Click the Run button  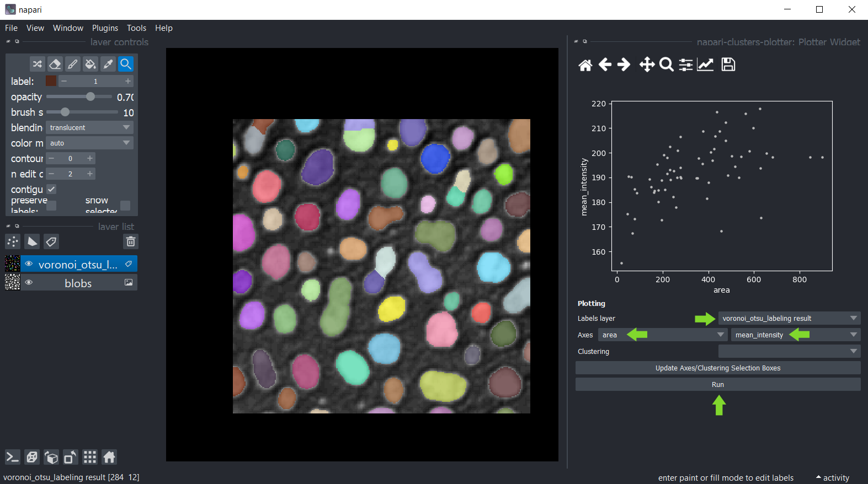717,384
